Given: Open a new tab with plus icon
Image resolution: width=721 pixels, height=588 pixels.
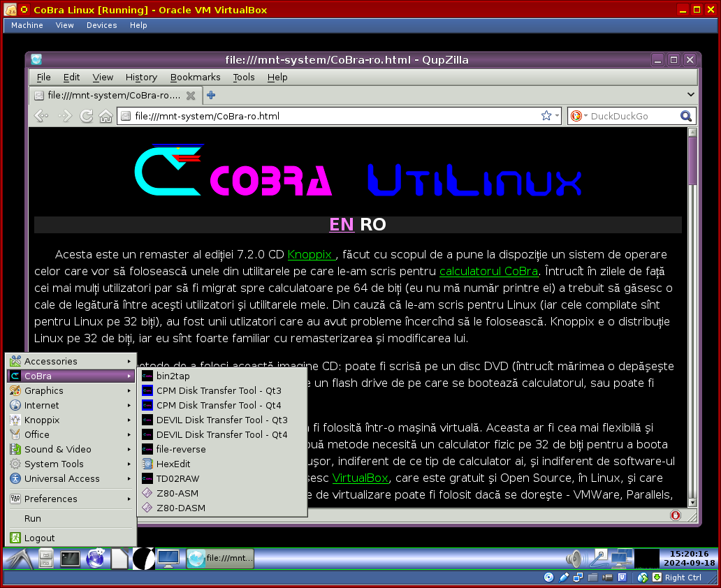Looking at the screenshot, I should 211,95.
